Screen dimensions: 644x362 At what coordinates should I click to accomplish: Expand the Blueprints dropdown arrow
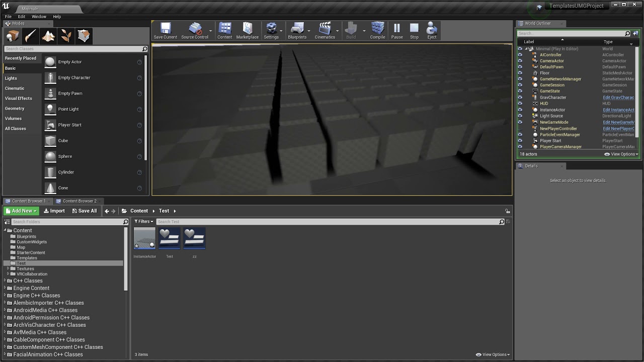(x=310, y=31)
